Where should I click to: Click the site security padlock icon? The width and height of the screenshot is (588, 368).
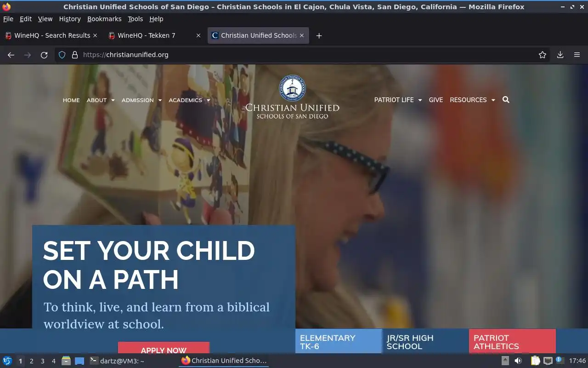tap(75, 55)
